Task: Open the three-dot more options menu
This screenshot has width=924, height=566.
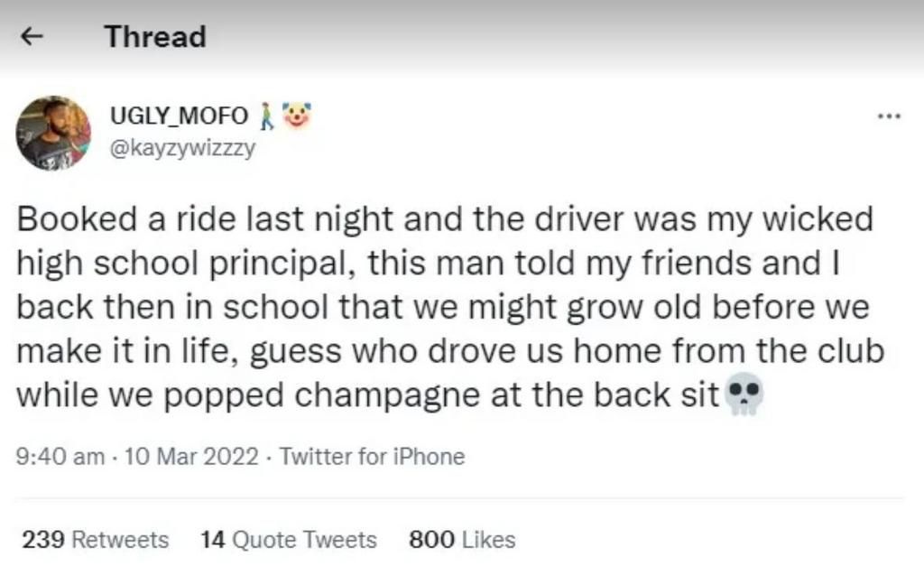Action: tap(888, 117)
